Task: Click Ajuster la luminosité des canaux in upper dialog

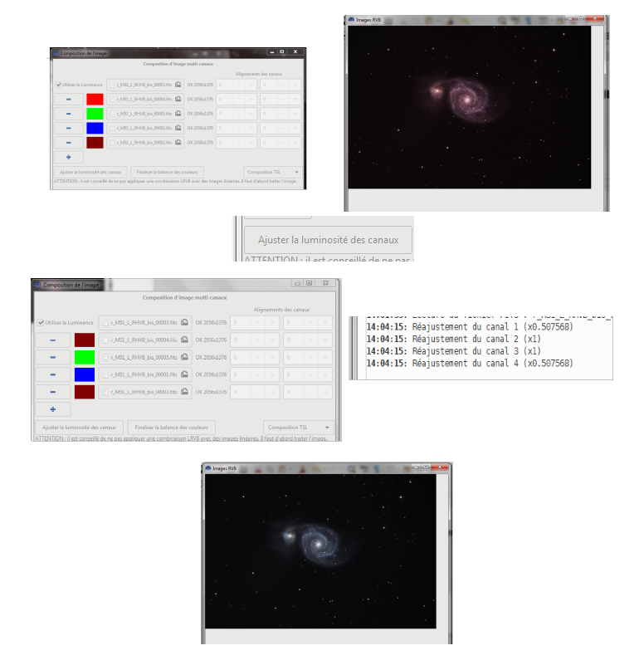Action: tap(90, 172)
